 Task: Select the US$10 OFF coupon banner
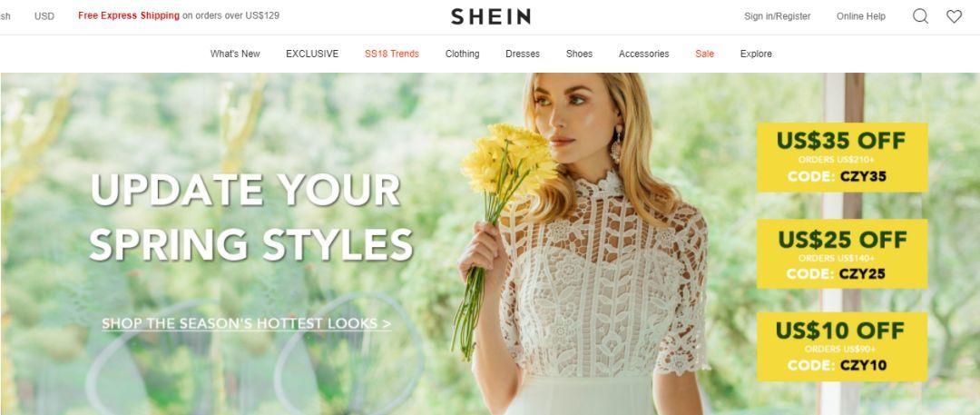point(842,347)
